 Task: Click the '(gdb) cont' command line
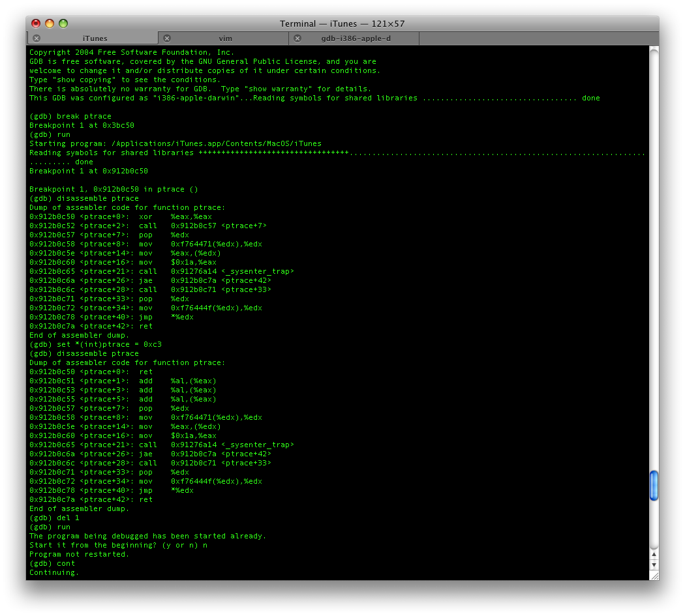[52, 564]
